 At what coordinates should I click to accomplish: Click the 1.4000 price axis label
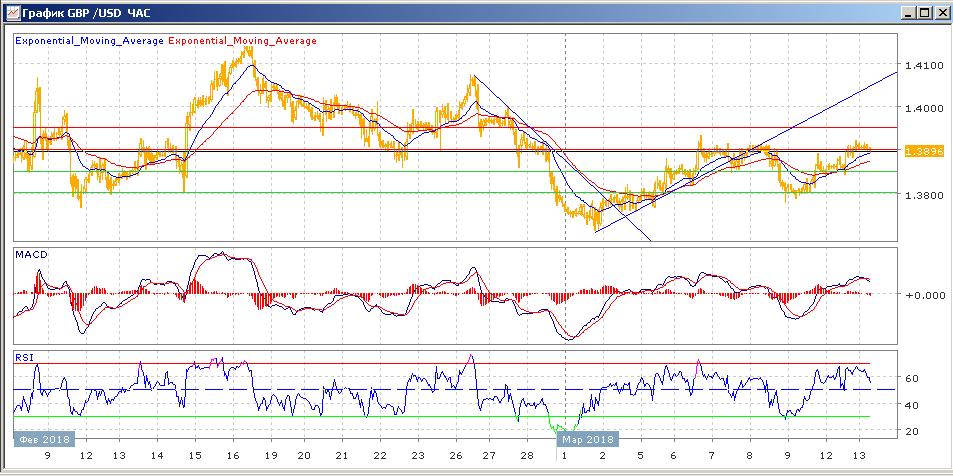(x=921, y=108)
